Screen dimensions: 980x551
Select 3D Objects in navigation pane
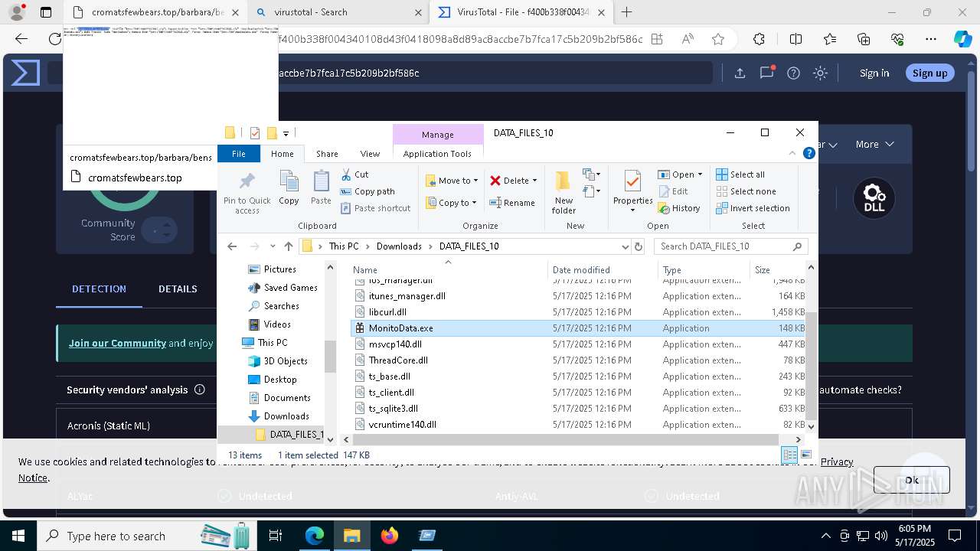click(286, 361)
